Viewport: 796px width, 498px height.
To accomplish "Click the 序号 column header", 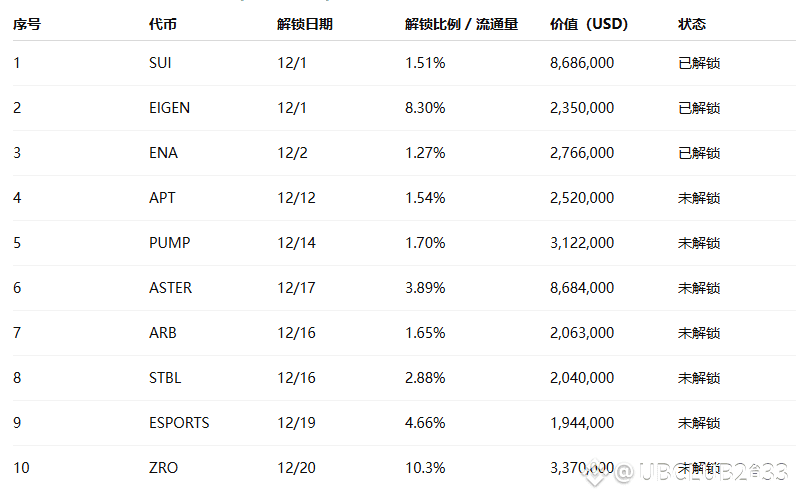I will [x=27, y=24].
